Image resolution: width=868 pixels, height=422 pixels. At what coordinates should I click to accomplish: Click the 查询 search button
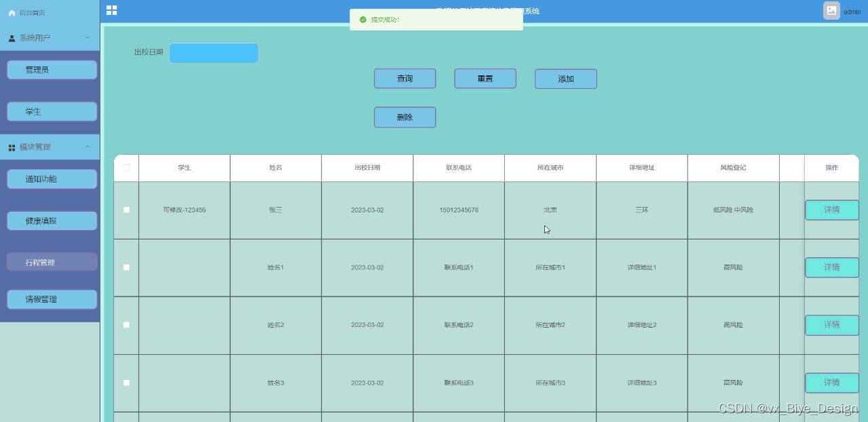(404, 79)
